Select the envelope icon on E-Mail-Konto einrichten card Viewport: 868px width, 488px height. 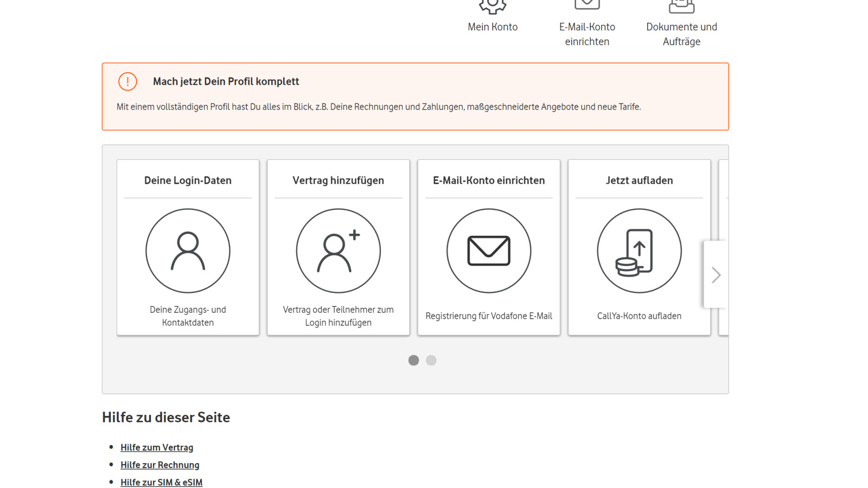(488, 250)
